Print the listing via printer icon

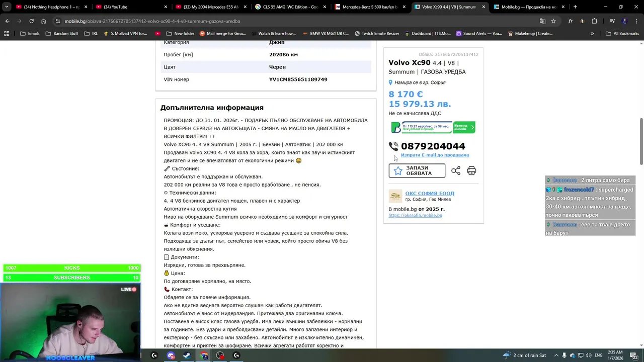click(x=471, y=171)
